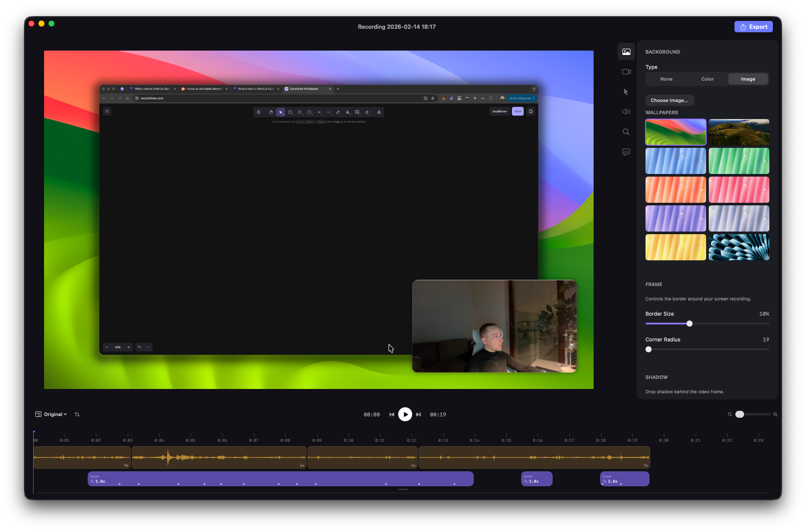Screen dimensions: 806x532
Task: Skip to the end of recording
Action: (x=419, y=414)
